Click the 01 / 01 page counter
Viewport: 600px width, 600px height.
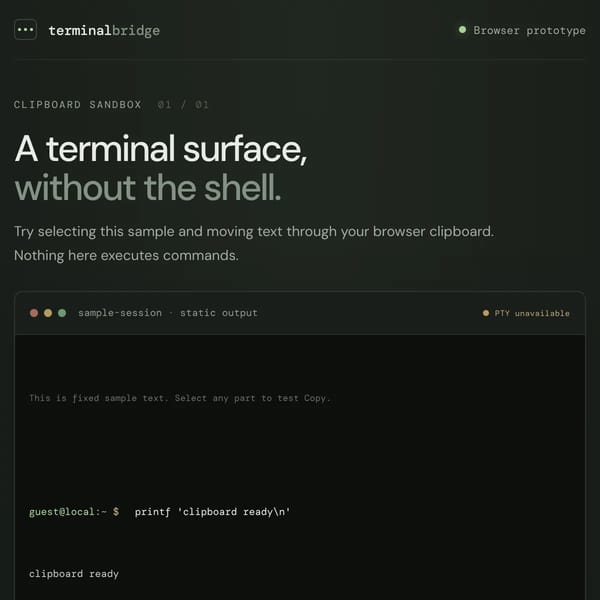183,104
